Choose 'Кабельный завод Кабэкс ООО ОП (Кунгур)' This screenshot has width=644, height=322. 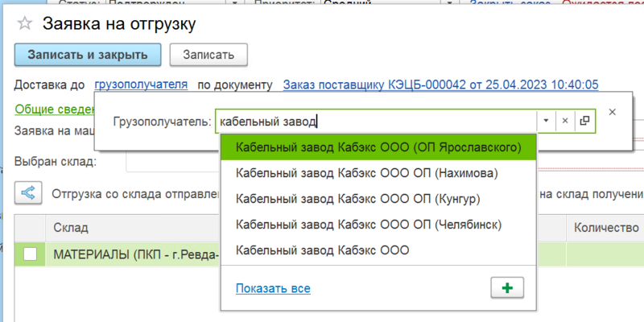coord(378,199)
